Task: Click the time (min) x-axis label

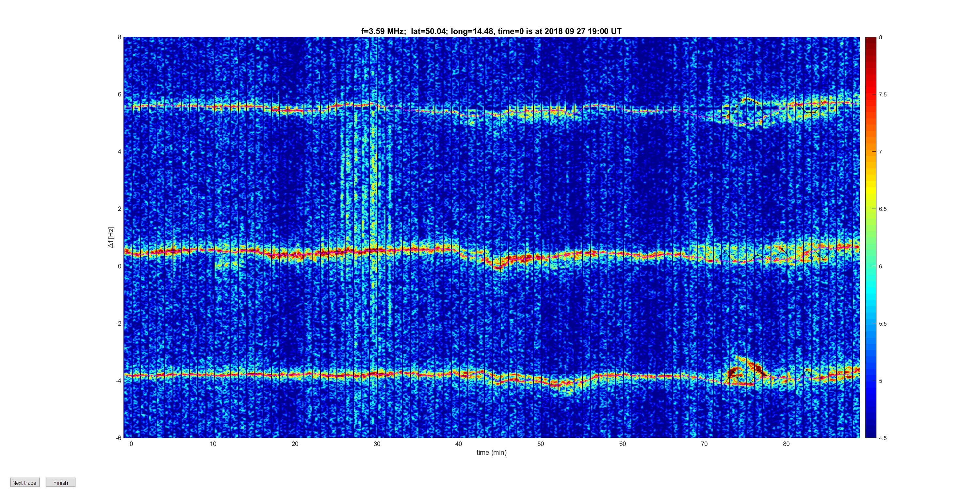Action: point(492,452)
